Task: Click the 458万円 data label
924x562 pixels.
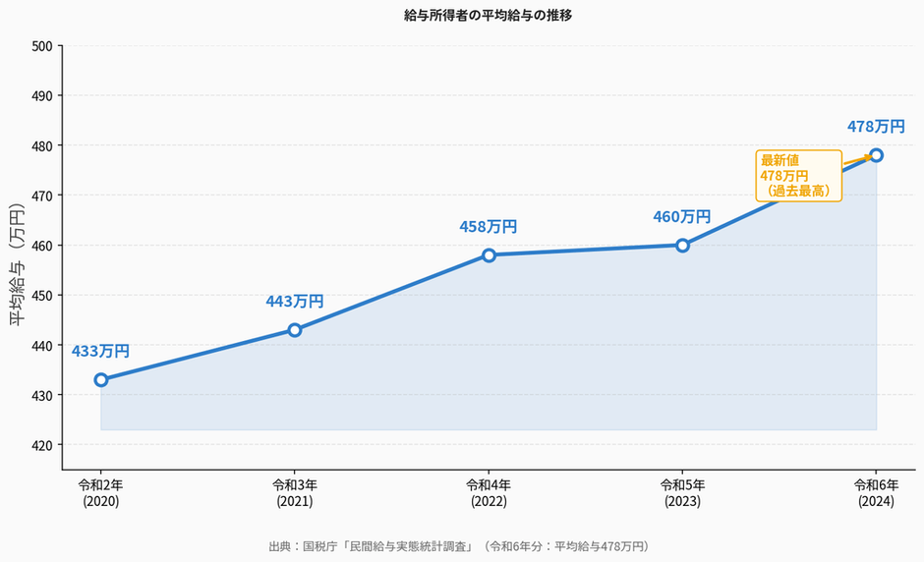Action: (x=488, y=227)
